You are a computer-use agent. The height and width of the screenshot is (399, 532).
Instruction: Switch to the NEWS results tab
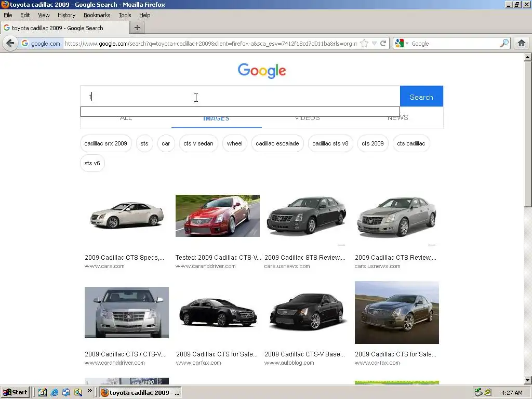tap(397, 119)
